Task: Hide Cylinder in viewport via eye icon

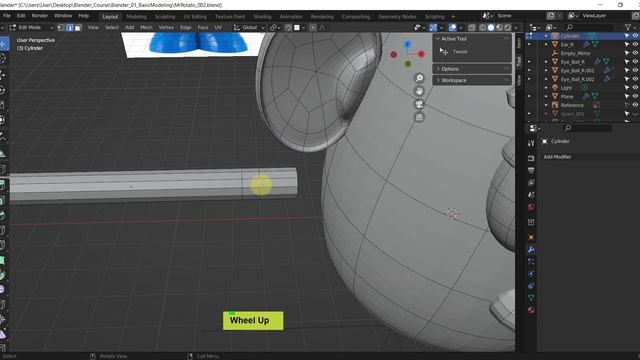Action: (x=635, y=36)
